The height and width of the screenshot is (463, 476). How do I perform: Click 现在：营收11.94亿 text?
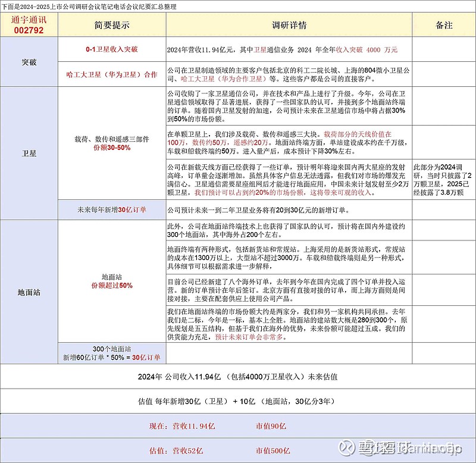click(182, 426)
